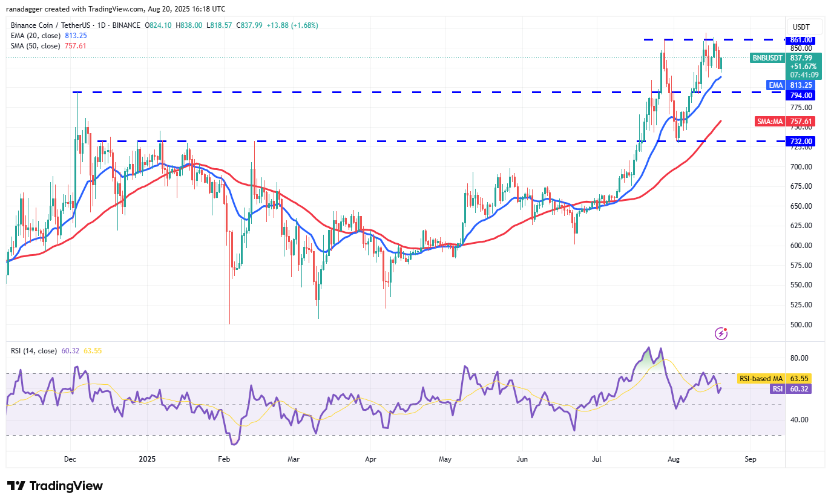
Task: Click the RSI (14, close) legend title
Action: pyautogui.click(x=33, y=350)
